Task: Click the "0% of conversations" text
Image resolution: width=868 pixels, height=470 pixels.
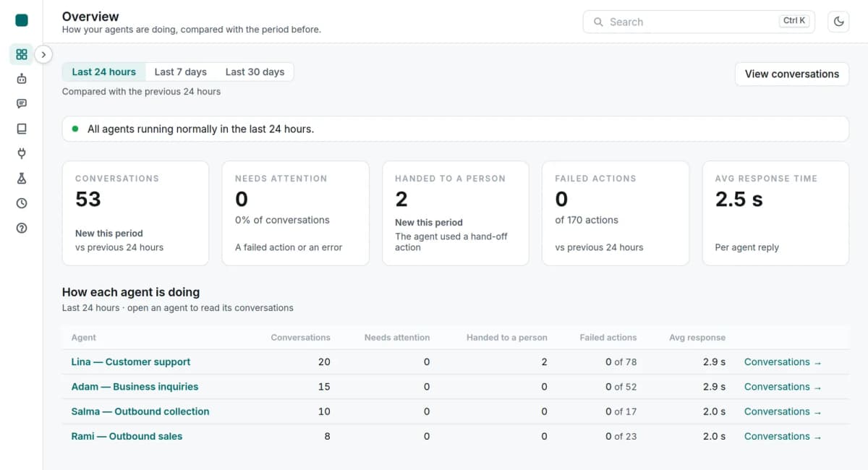Action: coord(282,220)
